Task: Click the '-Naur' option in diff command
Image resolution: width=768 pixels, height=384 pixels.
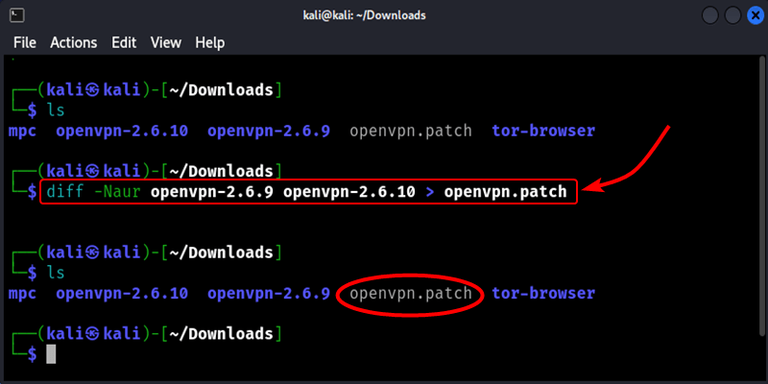Action: (x=117, y=192)
